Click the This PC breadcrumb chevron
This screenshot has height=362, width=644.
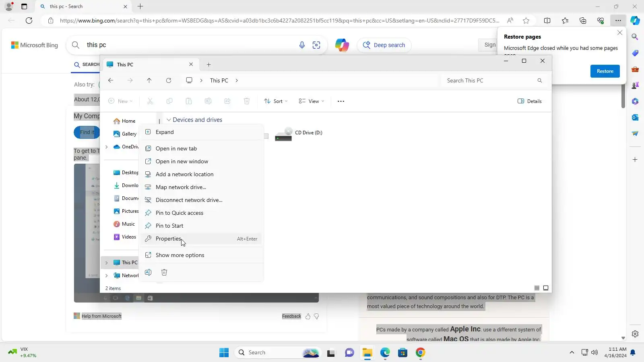[237, 80]
